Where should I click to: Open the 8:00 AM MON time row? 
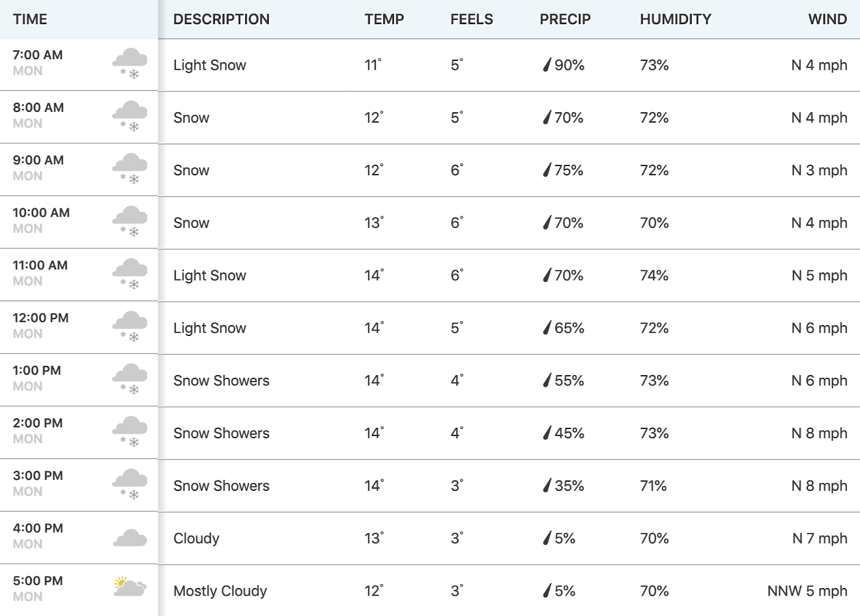coord(79,117)
